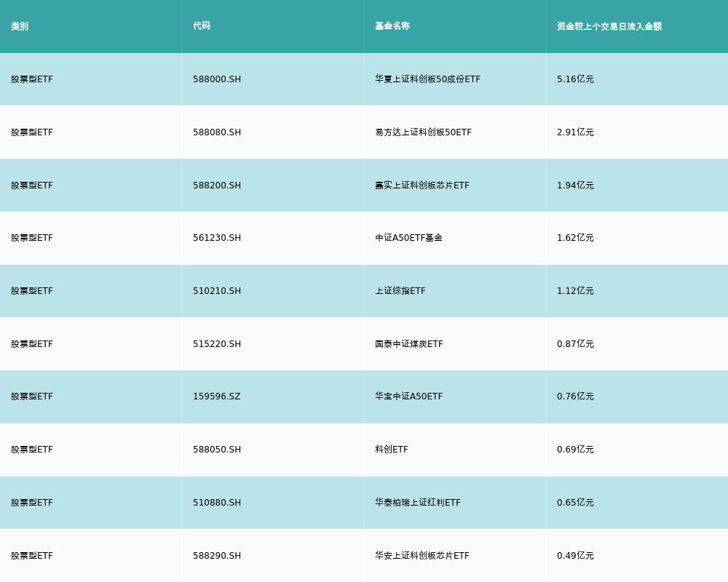Click the 资金较上个交易日流入金额 header
The image size is (728, 582).
(609, 26)
